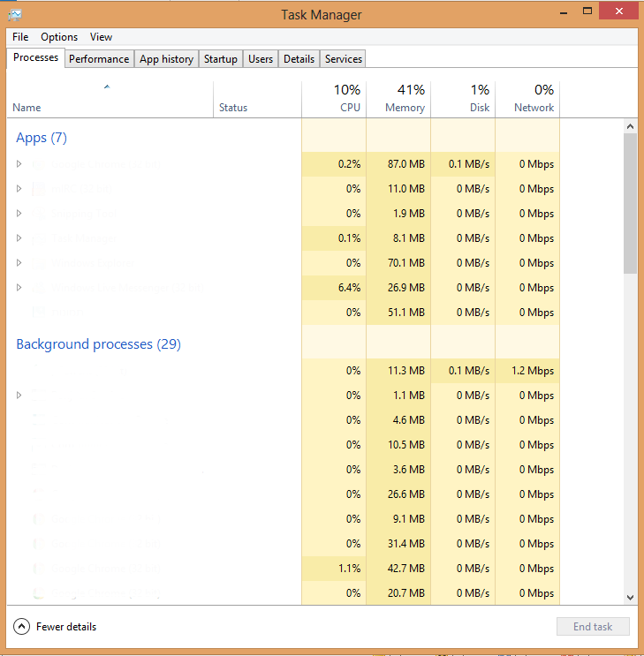Click the Fewer details label
The image size is (644, 656).
(66, 627)
